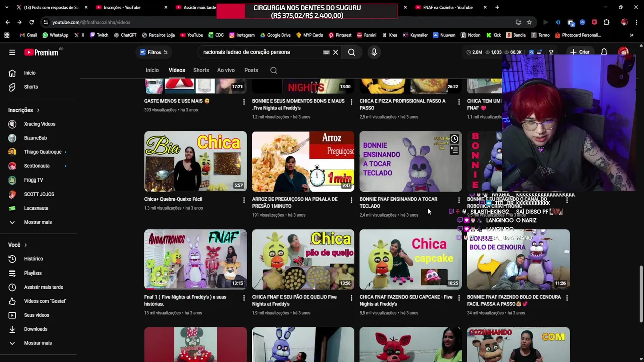This screenshot has height=362, width=644.
Task: Reload the page with the browser refresh button
Action: point(31,22)
